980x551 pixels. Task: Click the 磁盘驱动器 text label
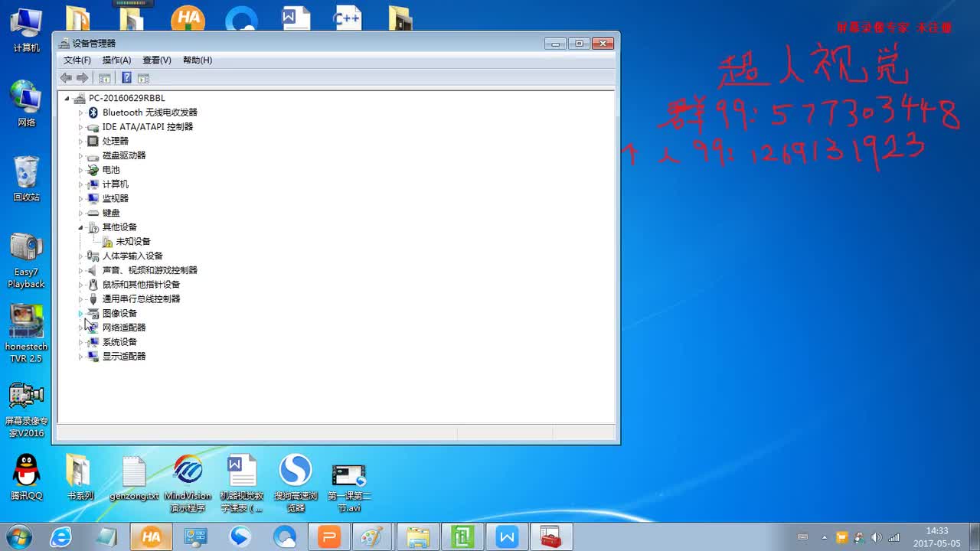coord(124,155)
